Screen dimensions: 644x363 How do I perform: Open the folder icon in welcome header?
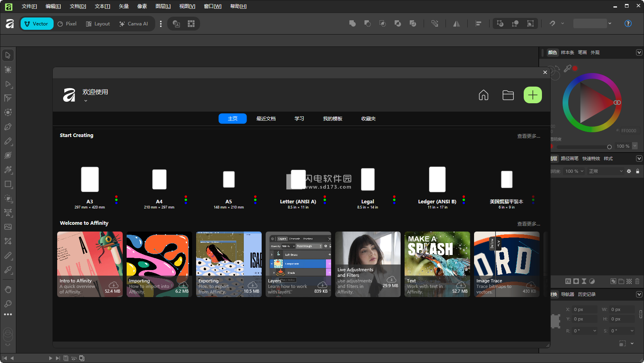(x=508, y=95)
